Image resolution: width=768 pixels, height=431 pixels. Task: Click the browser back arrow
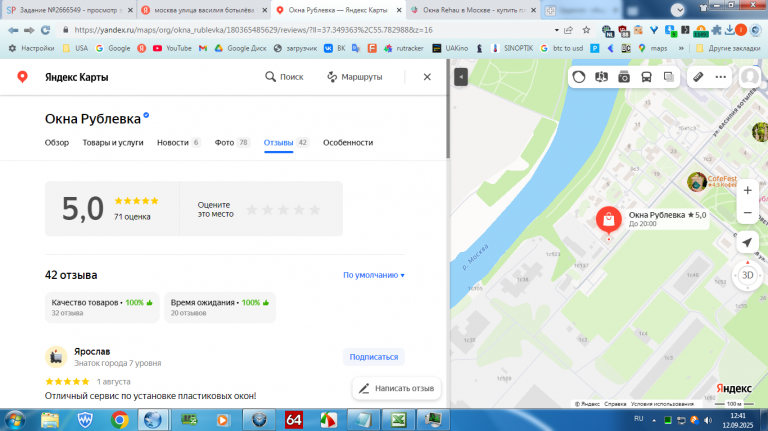13,30
